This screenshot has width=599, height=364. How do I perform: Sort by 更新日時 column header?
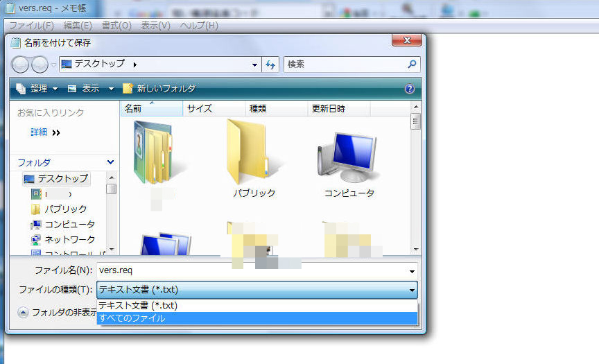[338, 108]
